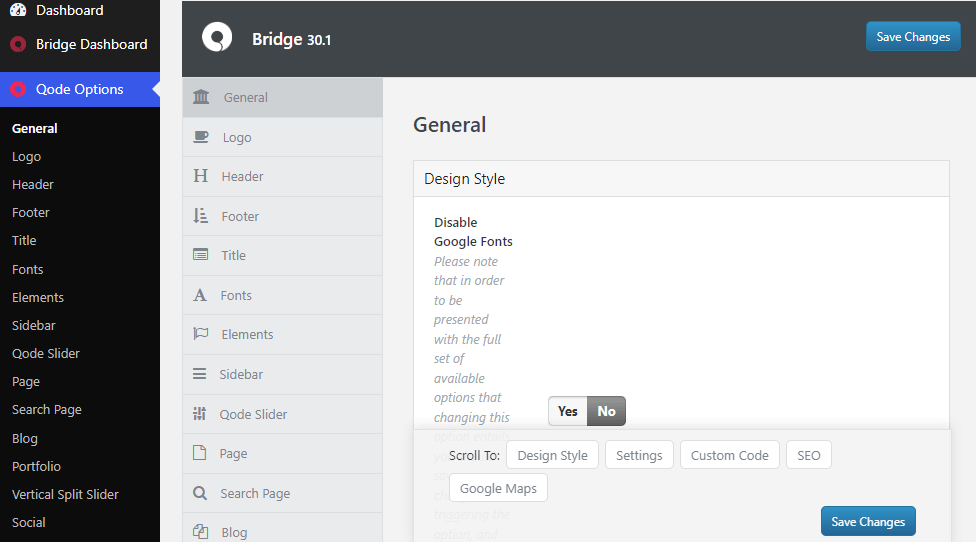The width and height of the screenshot is (976, 542).
Task: Open Footer tab in options panel
Action: coord(283,217)
